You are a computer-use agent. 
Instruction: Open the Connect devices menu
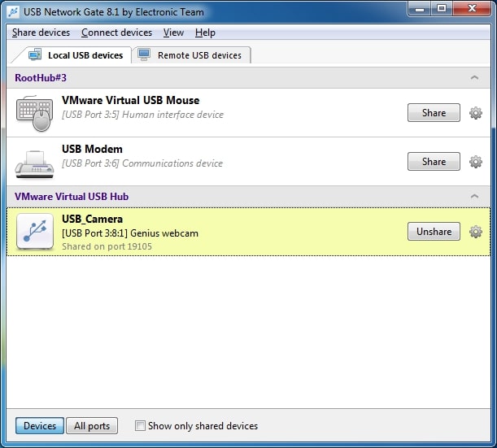[116, 33]
